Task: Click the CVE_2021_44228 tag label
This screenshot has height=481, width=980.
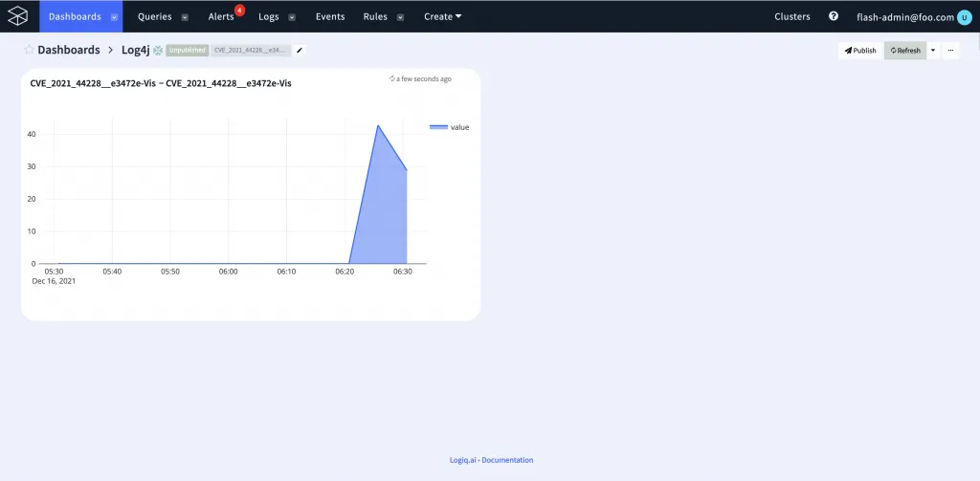Action: pos(250,50)
